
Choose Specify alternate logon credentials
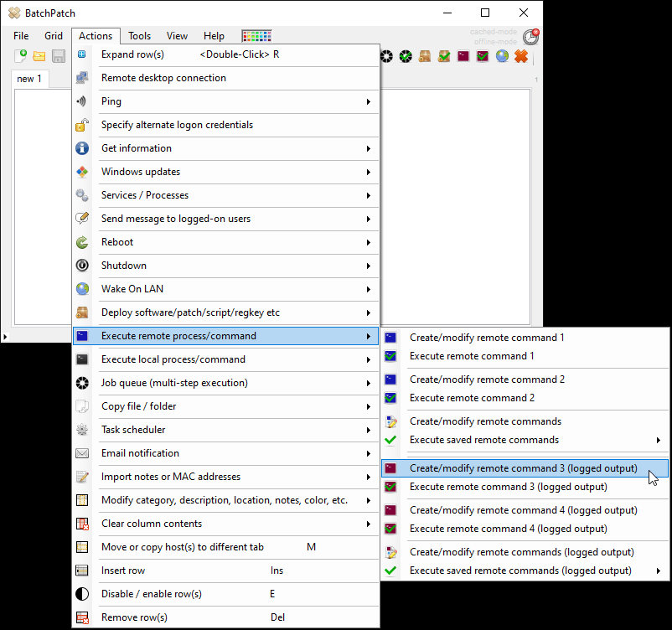click(226, 125)
